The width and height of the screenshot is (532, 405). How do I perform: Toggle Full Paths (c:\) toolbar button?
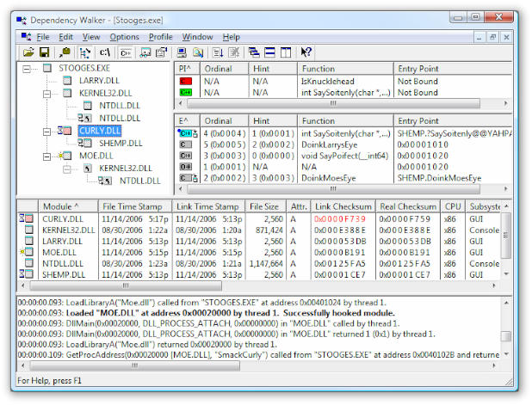105,52
